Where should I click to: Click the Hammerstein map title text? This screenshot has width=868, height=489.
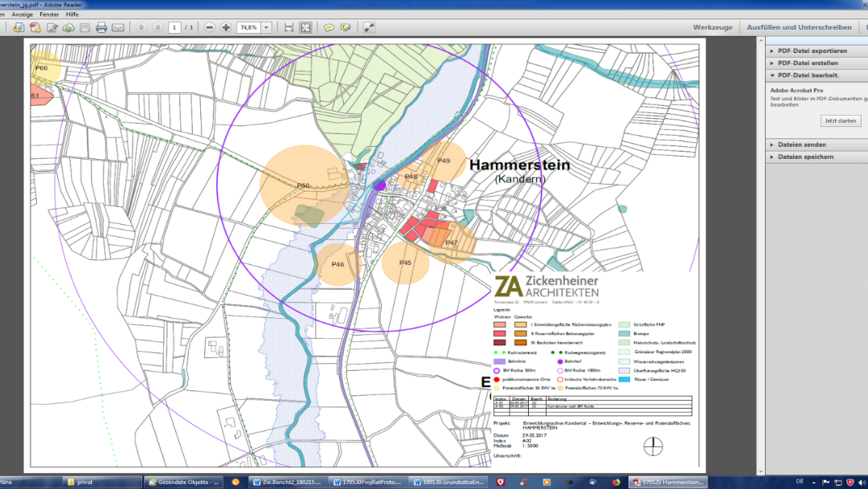tap(519, 165)
